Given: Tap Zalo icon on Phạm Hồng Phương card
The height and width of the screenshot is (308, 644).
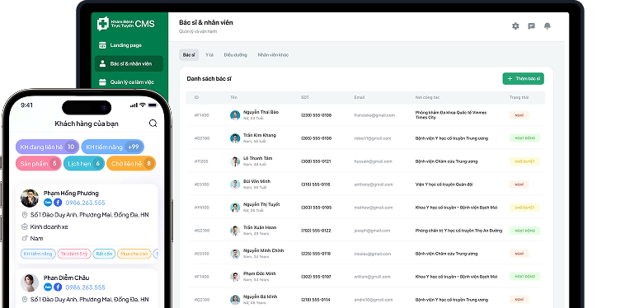Looking at the screenshot, I should click(x=48, y=203).
